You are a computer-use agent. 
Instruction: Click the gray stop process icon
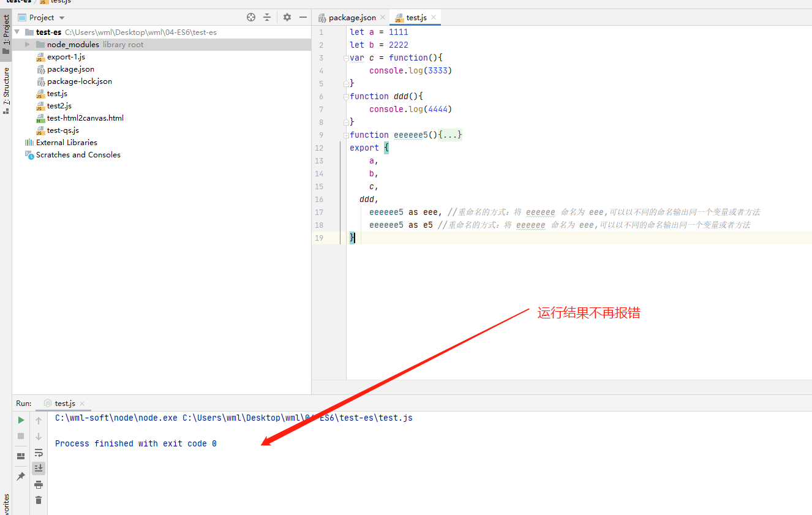(x=21, y=436)
